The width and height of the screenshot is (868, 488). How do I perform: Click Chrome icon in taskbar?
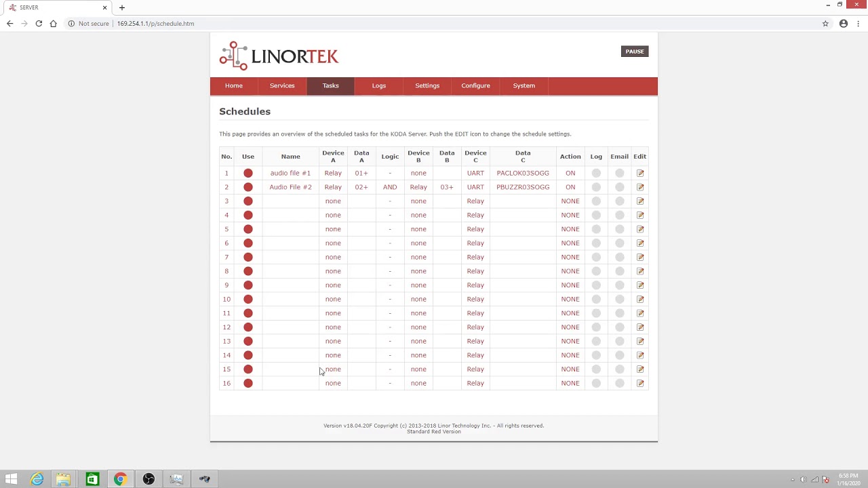(x=120, y=479)
